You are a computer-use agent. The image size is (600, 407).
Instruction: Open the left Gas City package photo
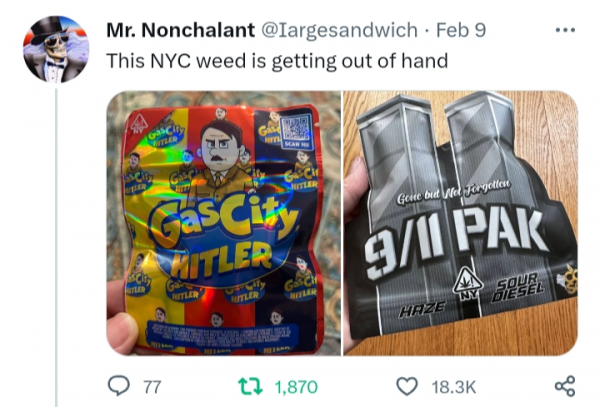pyautogui.click(x=223, y=223)
